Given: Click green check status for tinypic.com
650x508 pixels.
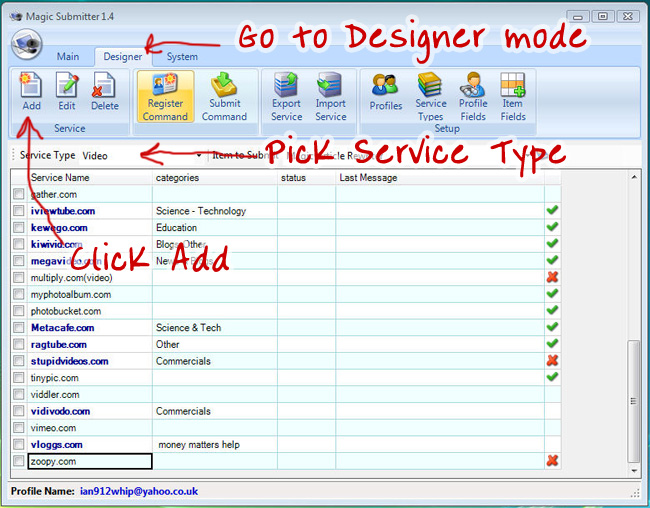Looking at the screenshot, I should (552, 377).
